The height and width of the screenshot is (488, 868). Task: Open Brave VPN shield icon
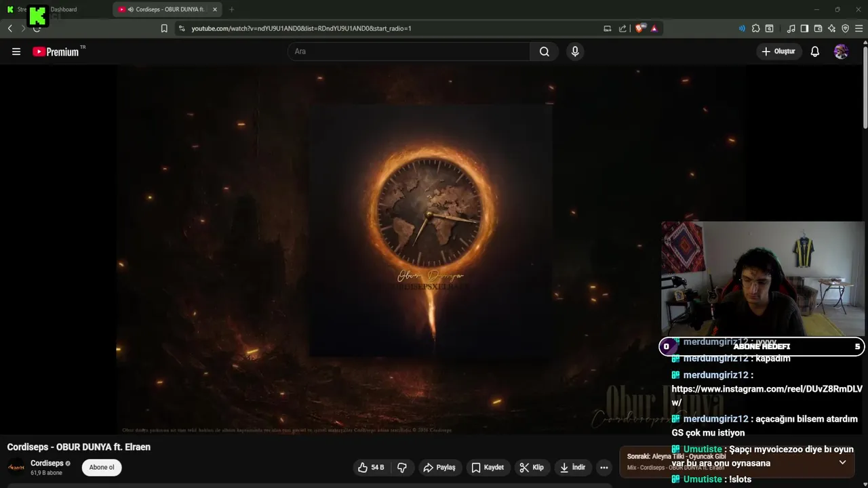coord(845,28)
